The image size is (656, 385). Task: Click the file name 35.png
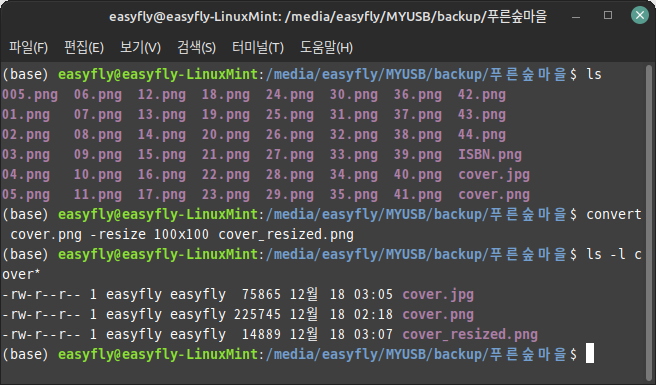point(354,195)
